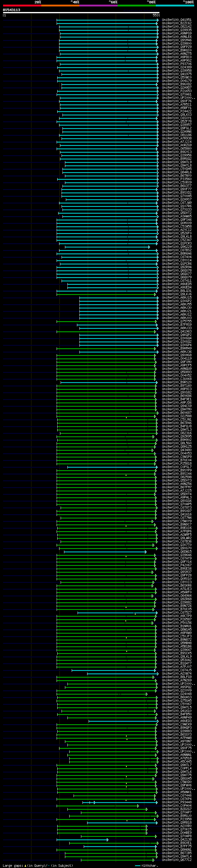Viewport: 197px width, 868px height.
Task: Click the purple ~60% identity legend segment
Action: point(99,6)
